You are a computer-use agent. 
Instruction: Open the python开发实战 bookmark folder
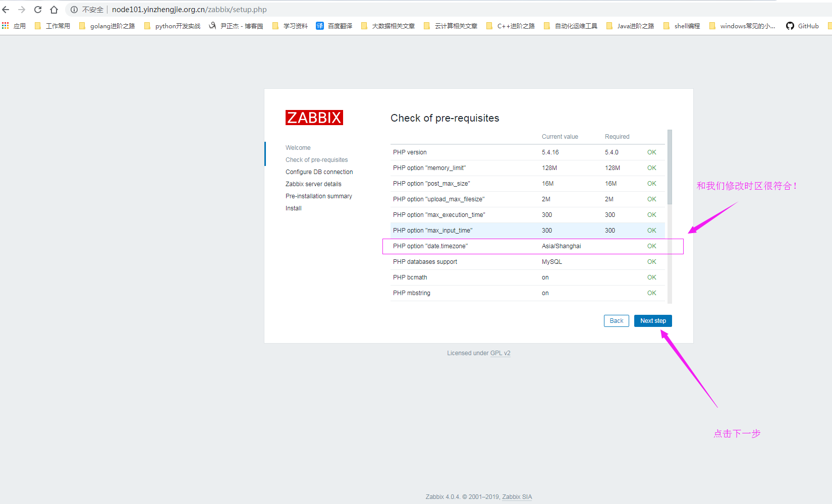click(172, 26)
